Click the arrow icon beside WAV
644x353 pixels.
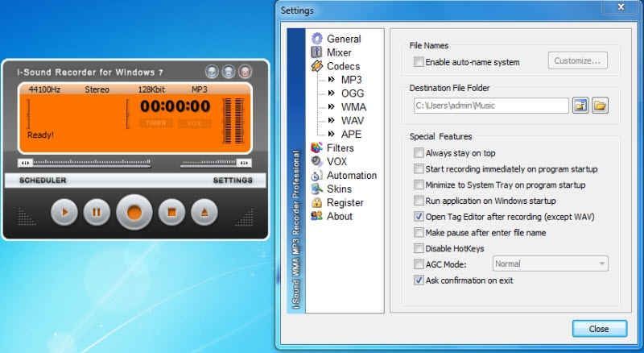(x=332, y=120)
